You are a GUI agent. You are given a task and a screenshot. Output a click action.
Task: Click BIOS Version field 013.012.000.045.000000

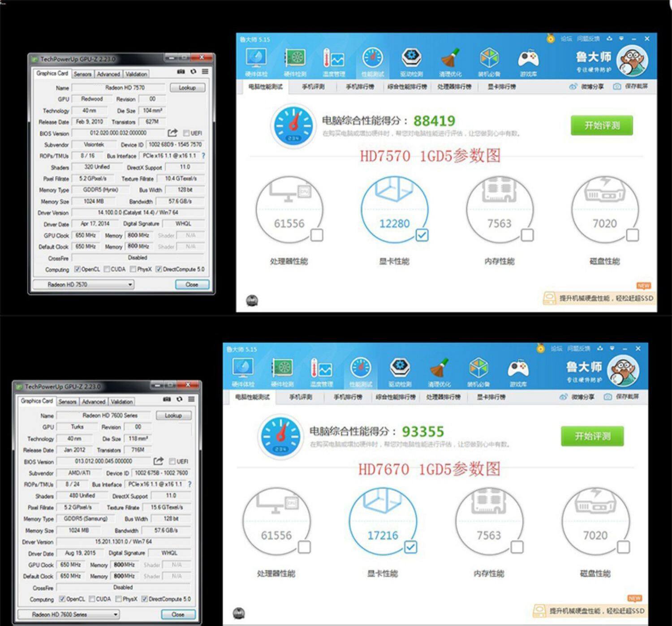[103, 461]
